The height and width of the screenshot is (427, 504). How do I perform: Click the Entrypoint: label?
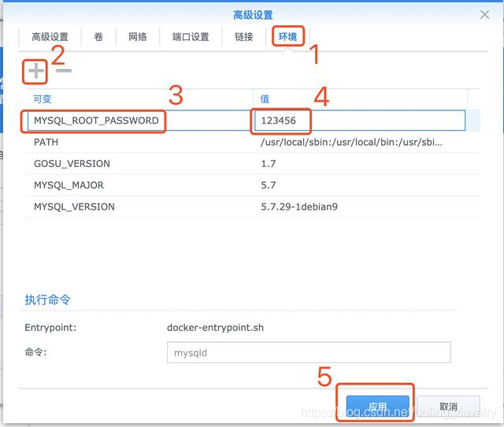pos(50,328)
